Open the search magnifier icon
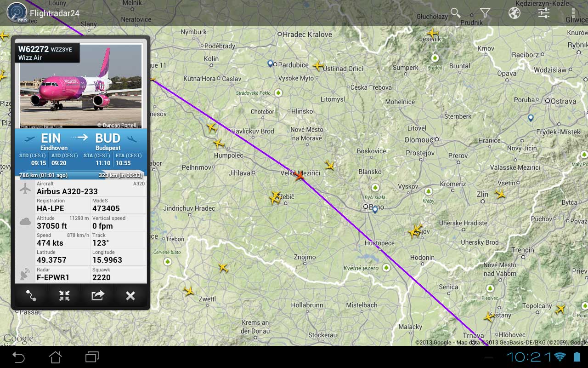 tap(455, 13)
